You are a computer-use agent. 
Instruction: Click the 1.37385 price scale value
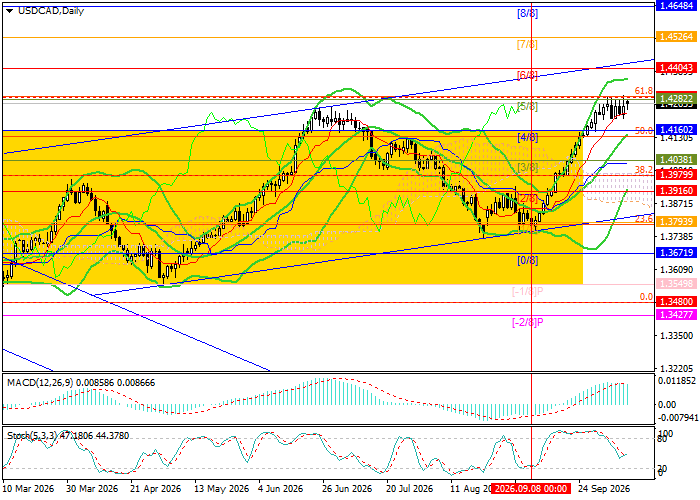[x=676, y=236]
